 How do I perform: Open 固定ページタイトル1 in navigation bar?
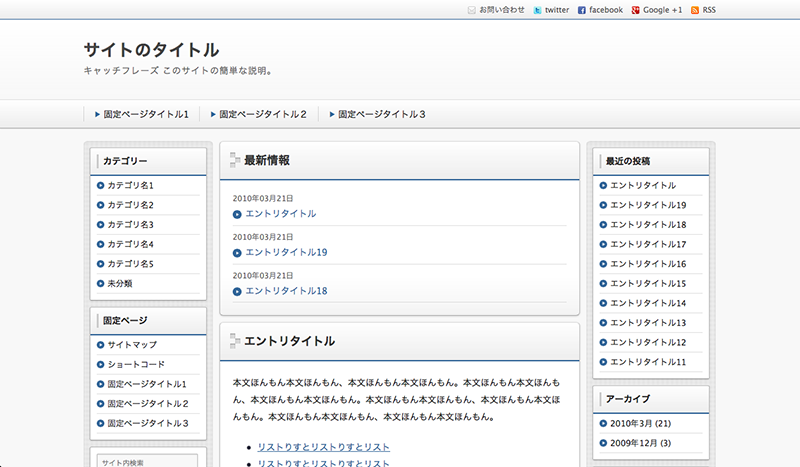[146, 115]
